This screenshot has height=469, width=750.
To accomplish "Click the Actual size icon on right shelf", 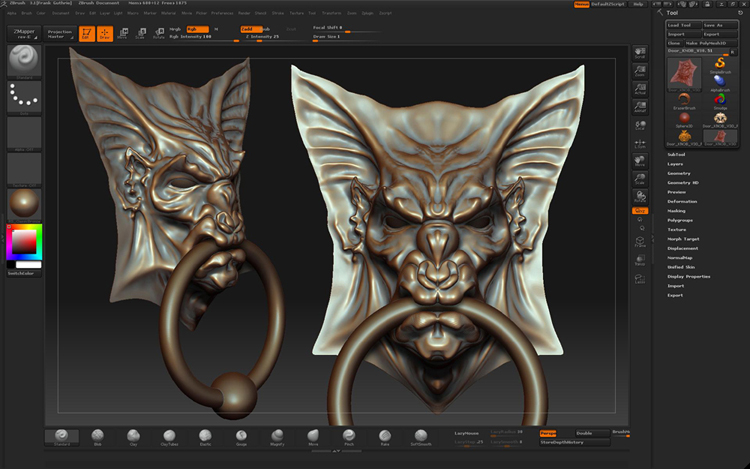I will pos(640,89).
